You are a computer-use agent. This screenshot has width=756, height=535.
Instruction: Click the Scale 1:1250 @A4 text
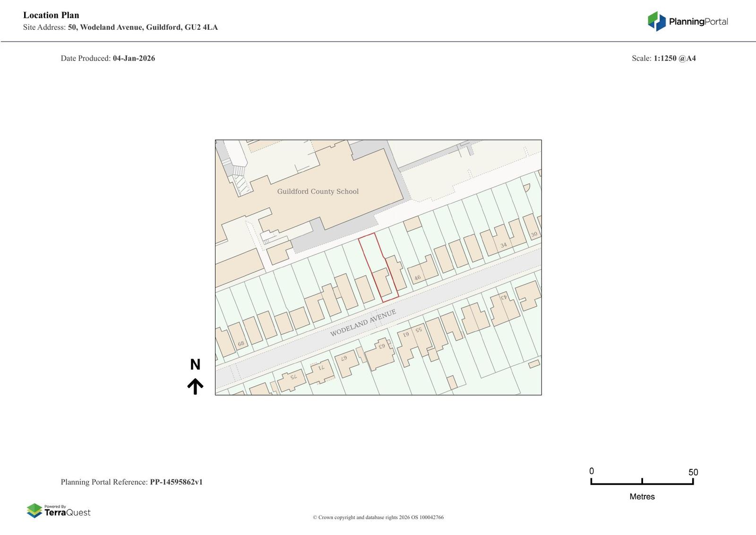pos(663,58)
